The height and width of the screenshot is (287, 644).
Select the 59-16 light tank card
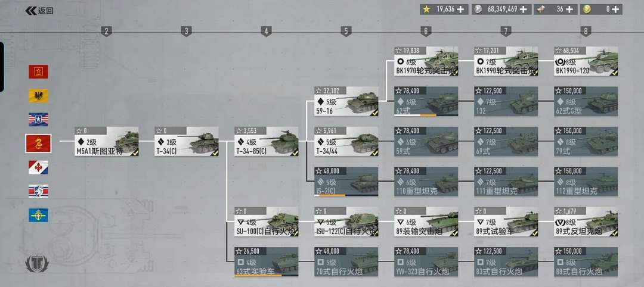click(x=346, y=101)
